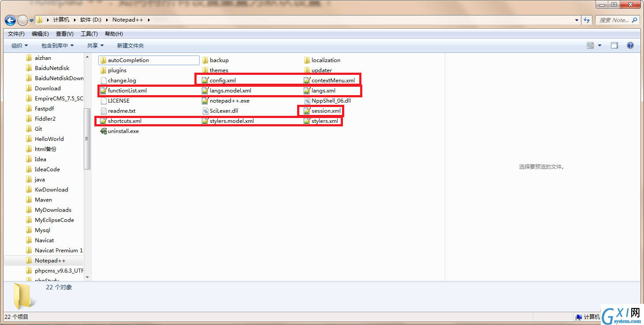Image resolution: width=644 pixels, height=325 pixels.
Task: Open the 编辑(E) menu
Action: 40,34
